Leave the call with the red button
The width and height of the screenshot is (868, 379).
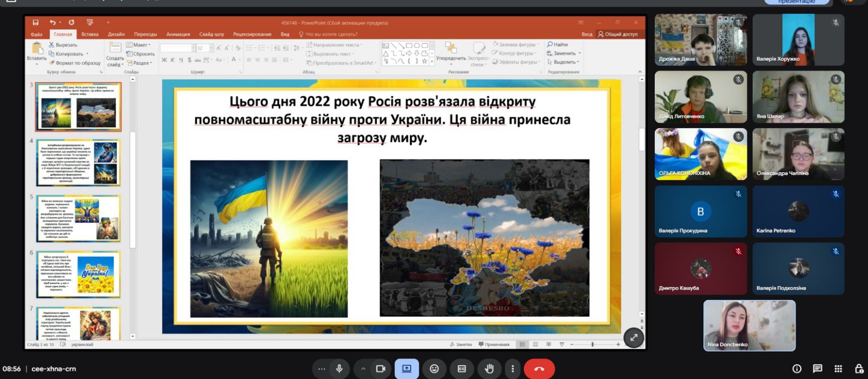539,369
